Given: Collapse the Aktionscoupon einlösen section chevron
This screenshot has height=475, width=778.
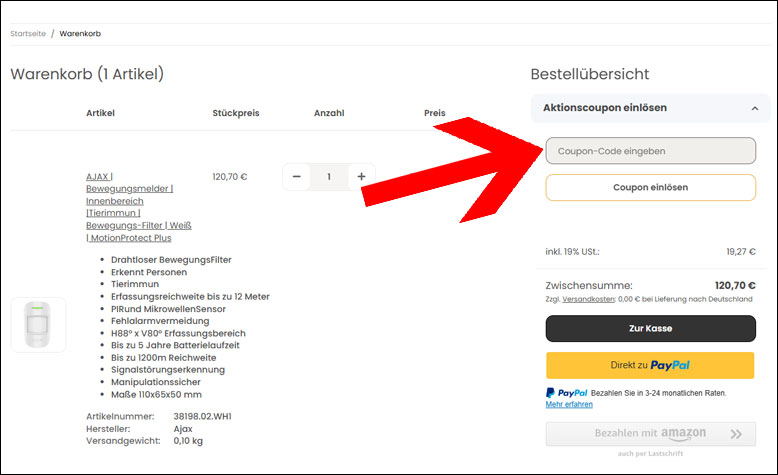Looking at the screenshot, I should click(755, 108).
